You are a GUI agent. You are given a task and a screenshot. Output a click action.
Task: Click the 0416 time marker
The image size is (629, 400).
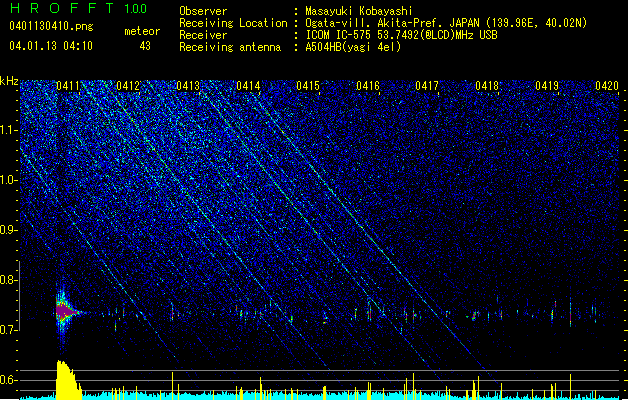(x=368, y=86)
